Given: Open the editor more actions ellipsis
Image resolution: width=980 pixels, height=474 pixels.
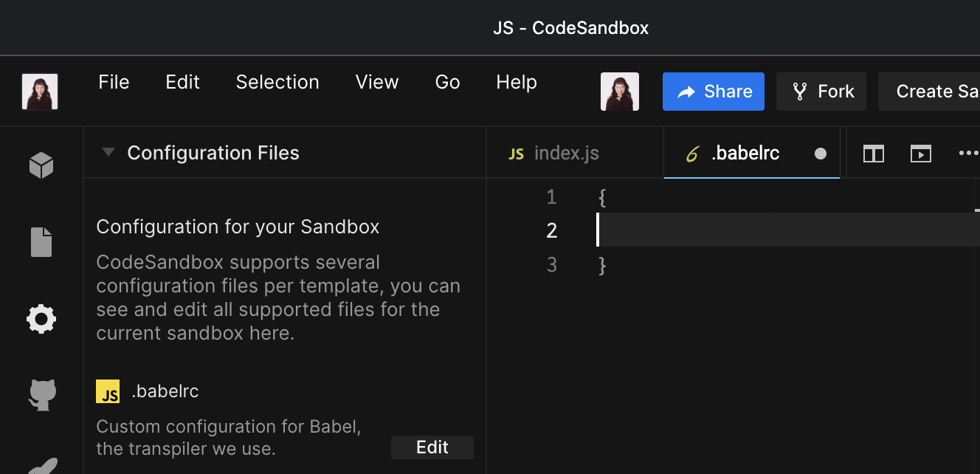Looking at the screenshot, I should (968, 154).
